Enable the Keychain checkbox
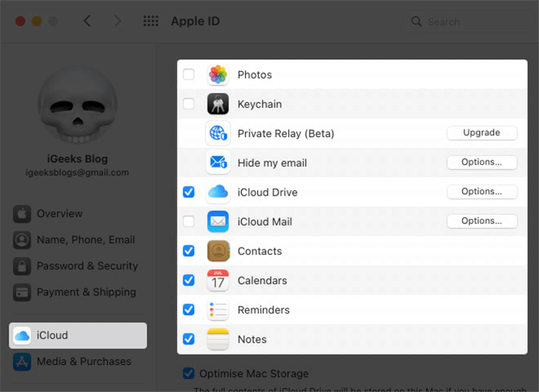 pos(189,103)
